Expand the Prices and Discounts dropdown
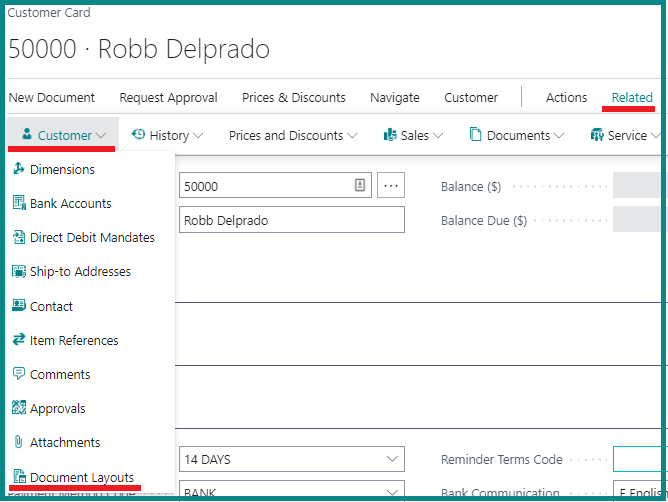 coord(292,135)
